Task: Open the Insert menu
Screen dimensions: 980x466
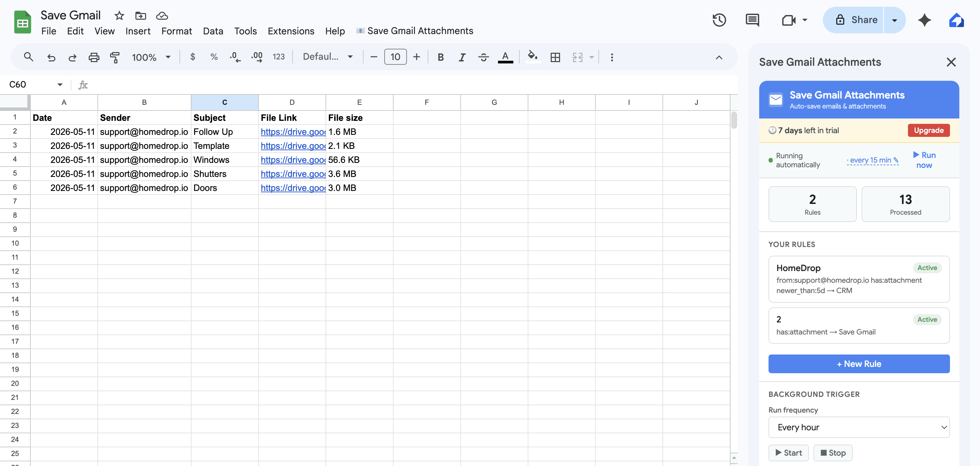Action: pyautogui.click(x=138, y=31)
